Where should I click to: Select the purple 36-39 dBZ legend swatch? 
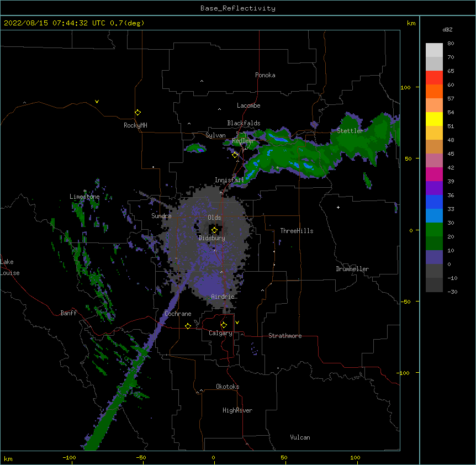[434, 188]
